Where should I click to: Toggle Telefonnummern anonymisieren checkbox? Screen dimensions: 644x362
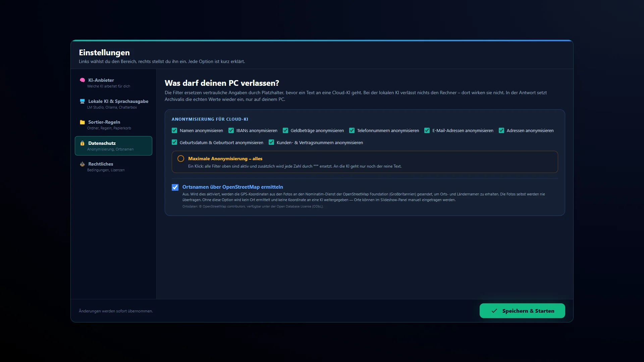pos(352,130)
